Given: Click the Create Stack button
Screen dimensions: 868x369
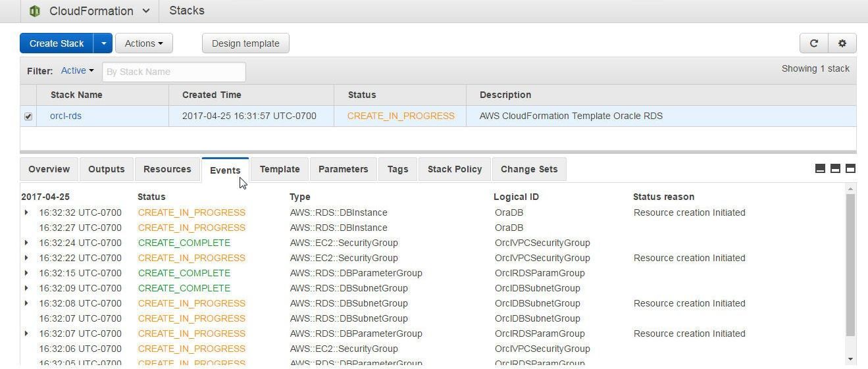Looking at the screenshot, I should coord(57,43).
